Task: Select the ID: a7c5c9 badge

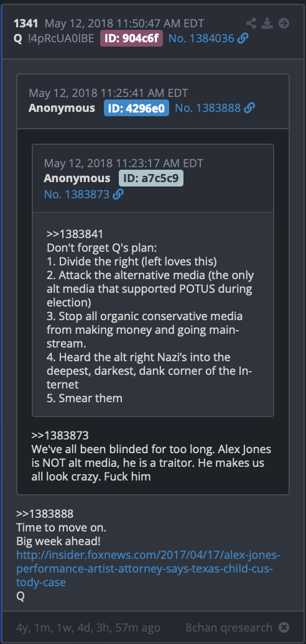Action: pyautogui.click(x=151, y=178)
